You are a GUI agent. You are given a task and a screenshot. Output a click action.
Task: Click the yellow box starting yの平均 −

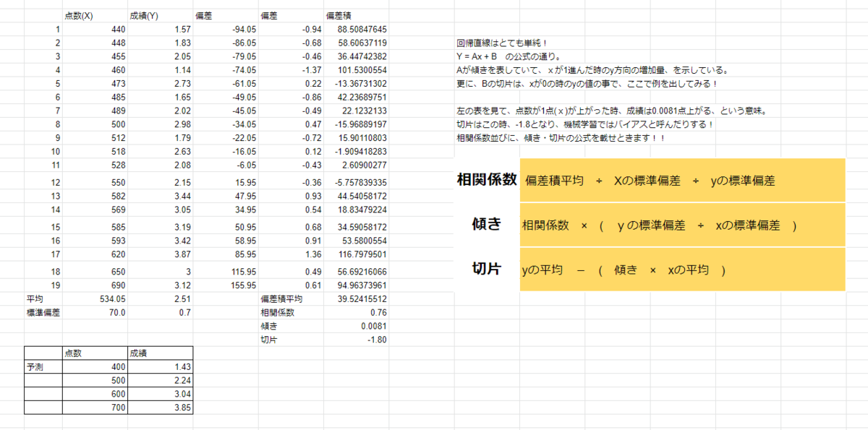pos(682,270)
